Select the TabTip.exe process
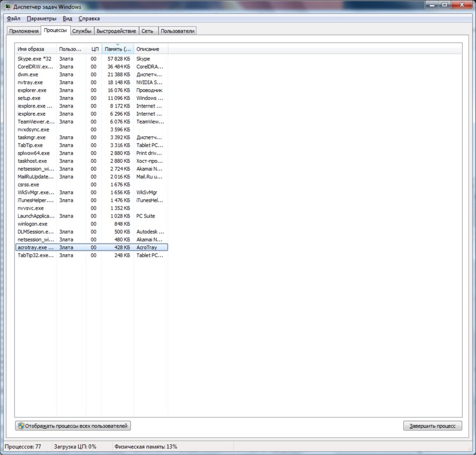 coord(92,146)
